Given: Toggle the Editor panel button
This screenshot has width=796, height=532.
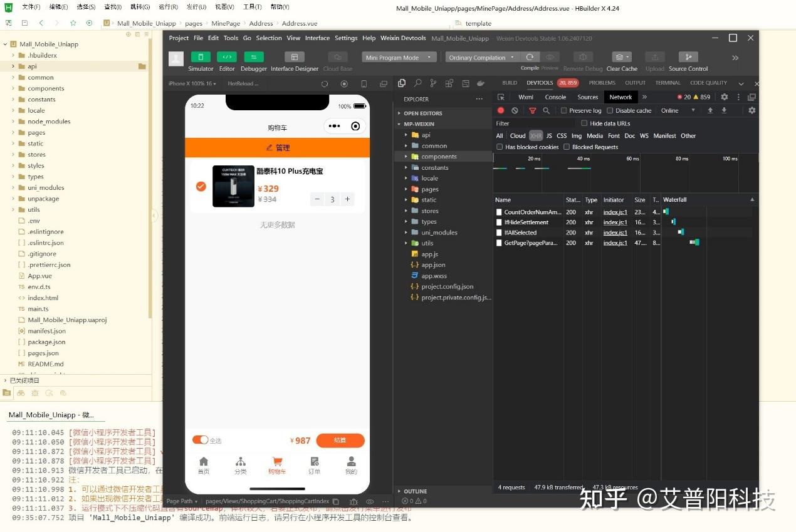Looking at the screenshot, I should click(x=227, y=57).
